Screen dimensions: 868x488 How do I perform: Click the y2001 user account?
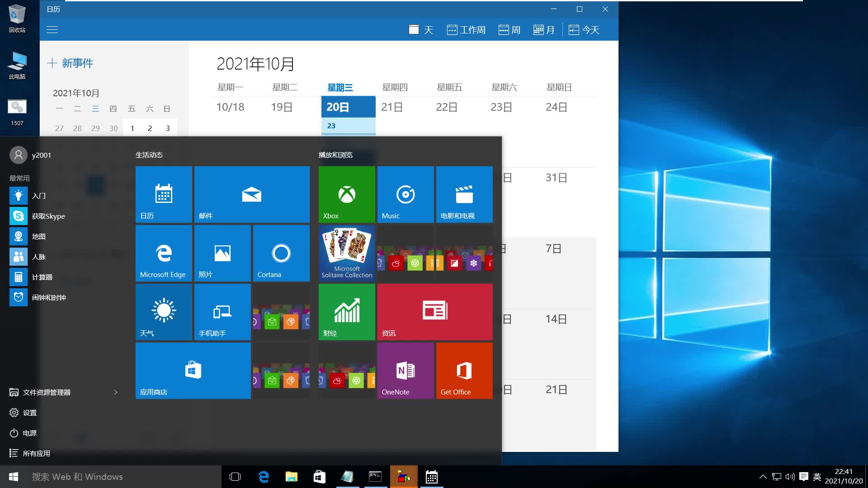[x=31, y=155]
